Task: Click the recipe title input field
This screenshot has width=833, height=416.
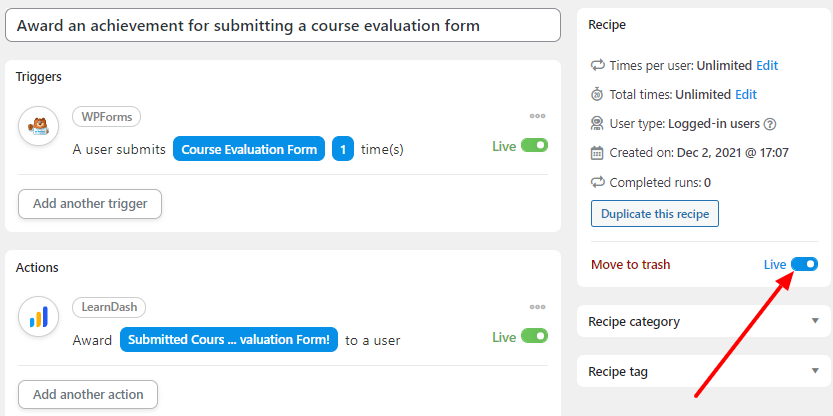Action: pyautogui.click(x=283, y=26)
